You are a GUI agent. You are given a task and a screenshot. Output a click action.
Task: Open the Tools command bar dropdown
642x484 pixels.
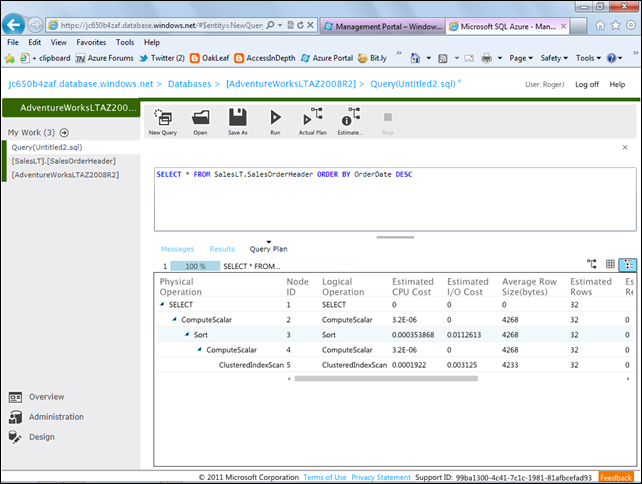pyautogui.click(x=588, y=58)
